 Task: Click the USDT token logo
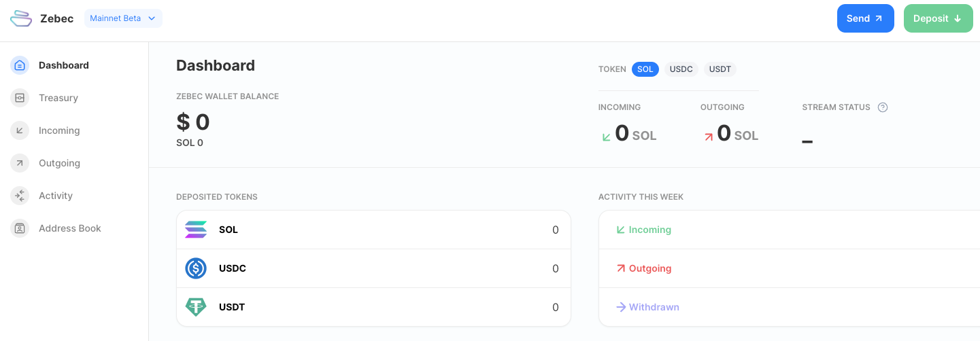pyautogui.click(x=196, y=307)
